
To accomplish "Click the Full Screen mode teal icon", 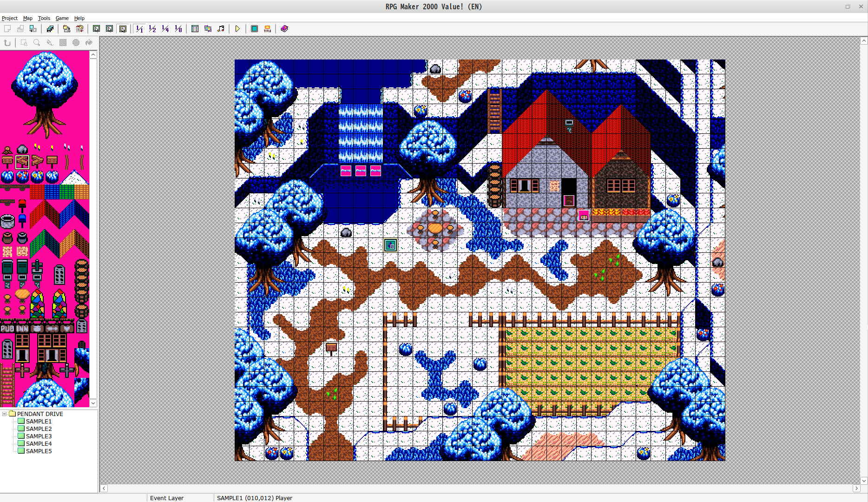I will [254, 29].
